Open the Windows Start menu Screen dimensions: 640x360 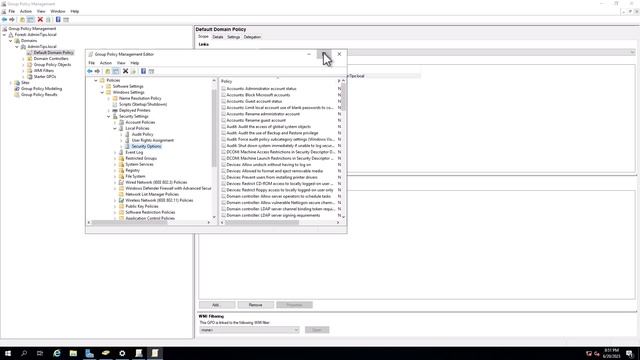(8, 353)
